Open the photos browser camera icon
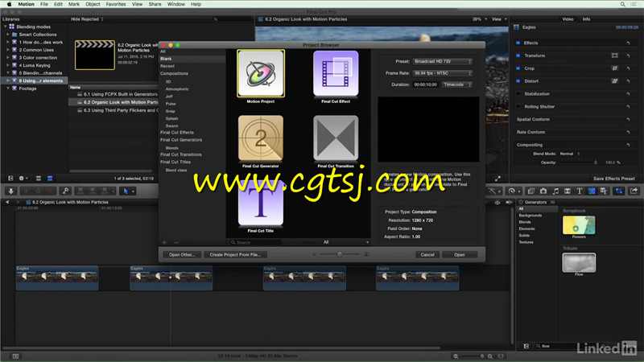644x362 pixels. [543, 191]
